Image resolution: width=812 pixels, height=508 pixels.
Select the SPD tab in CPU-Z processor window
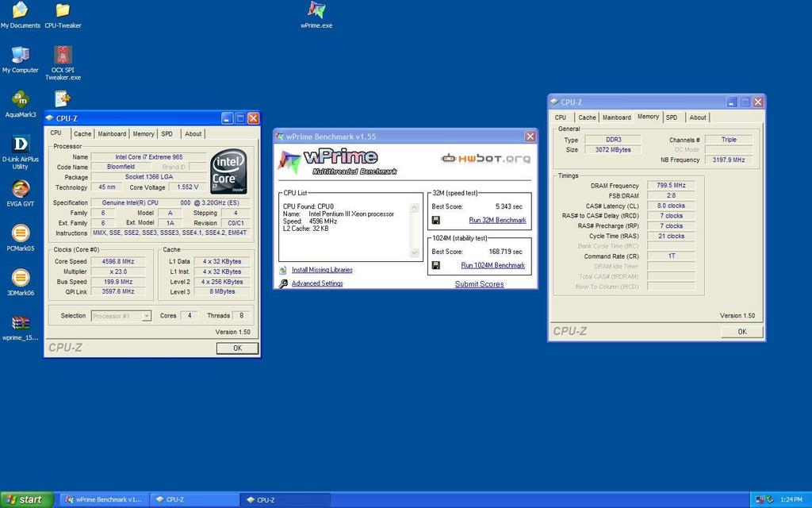click(x=167, y=133)
